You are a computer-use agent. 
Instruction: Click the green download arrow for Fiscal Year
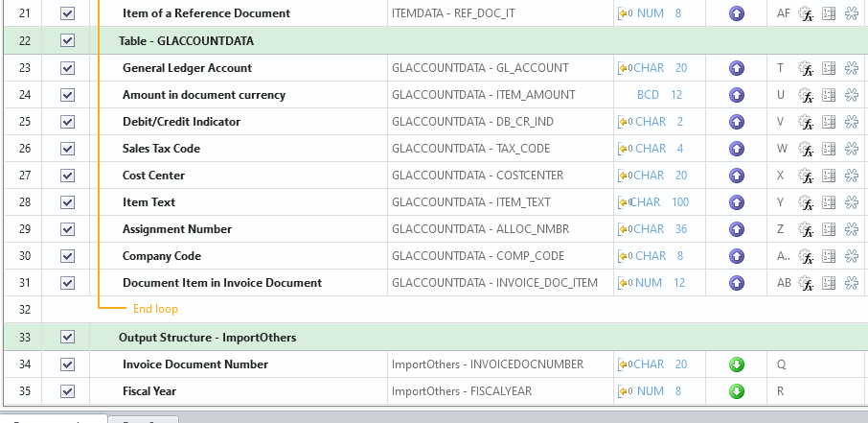click(737, 391)
